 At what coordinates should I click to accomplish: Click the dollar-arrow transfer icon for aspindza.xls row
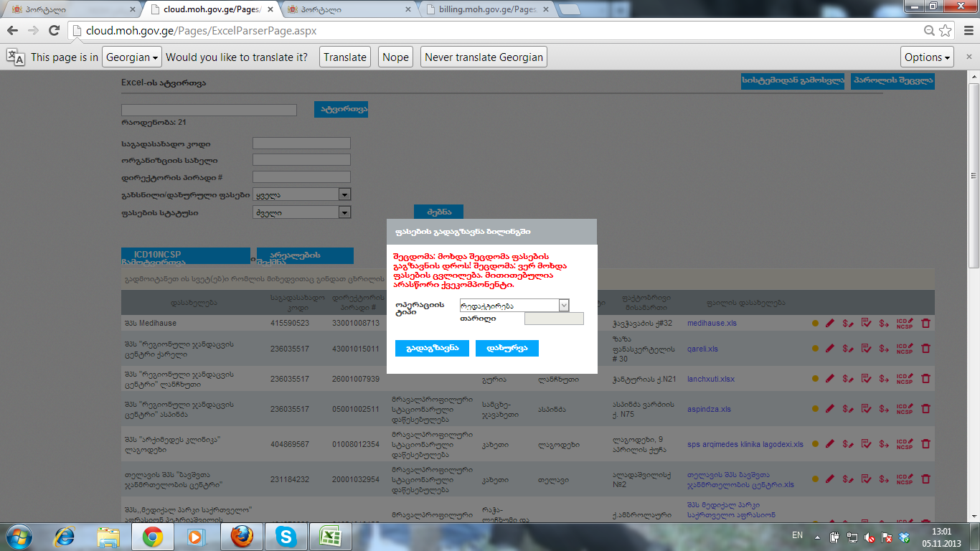click(x=884, y=409)
